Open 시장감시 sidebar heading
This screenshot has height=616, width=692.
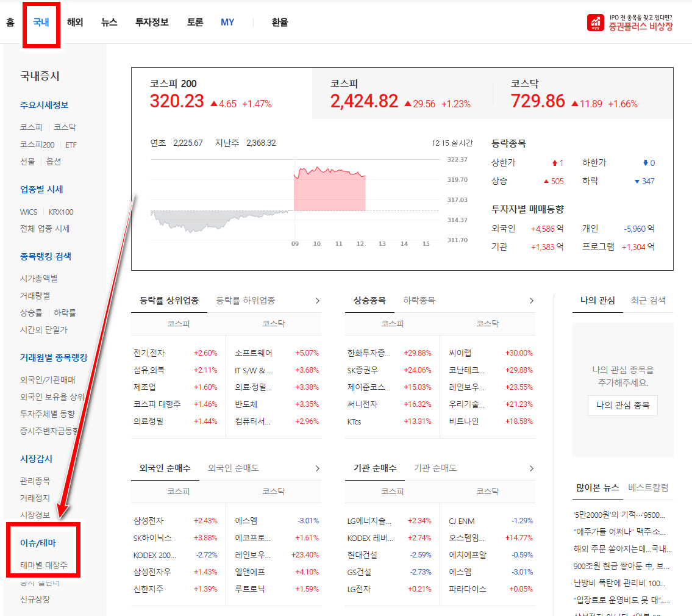point(36,459)
